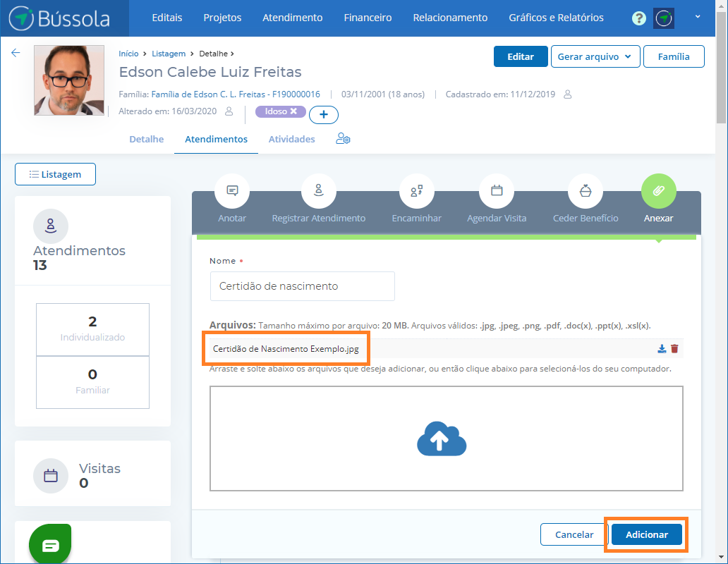This screenshot has height=564, width=728.
Task: Click the Família button
Action: click(x=674, y=56)
